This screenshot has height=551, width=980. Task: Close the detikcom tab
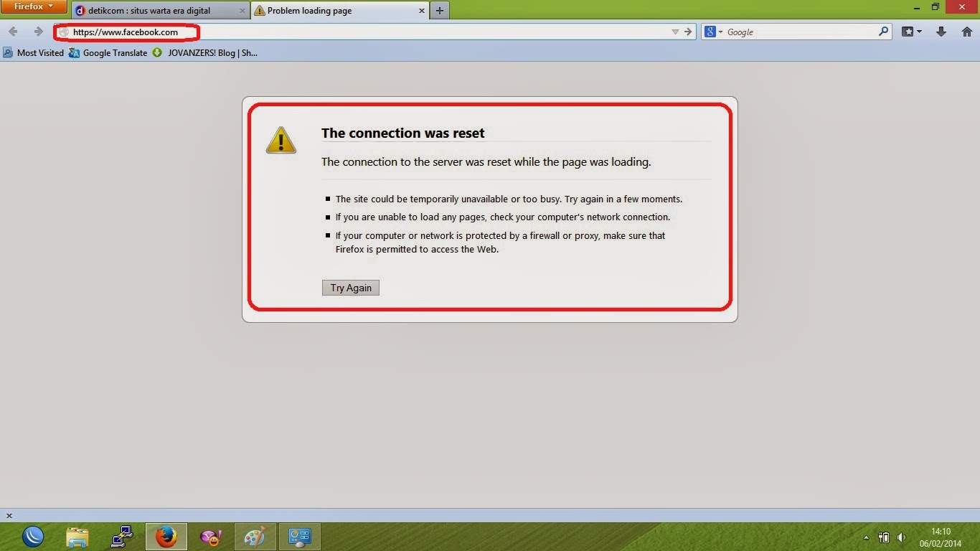coord(242,11)
